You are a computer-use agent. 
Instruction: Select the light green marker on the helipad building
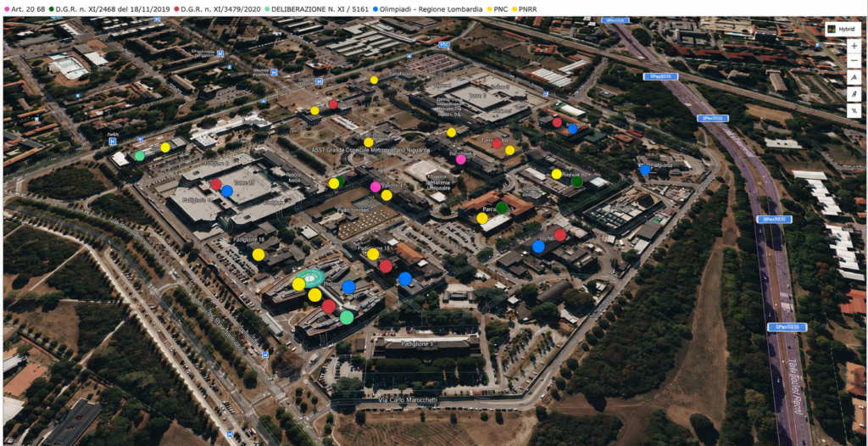coord(347,317)
